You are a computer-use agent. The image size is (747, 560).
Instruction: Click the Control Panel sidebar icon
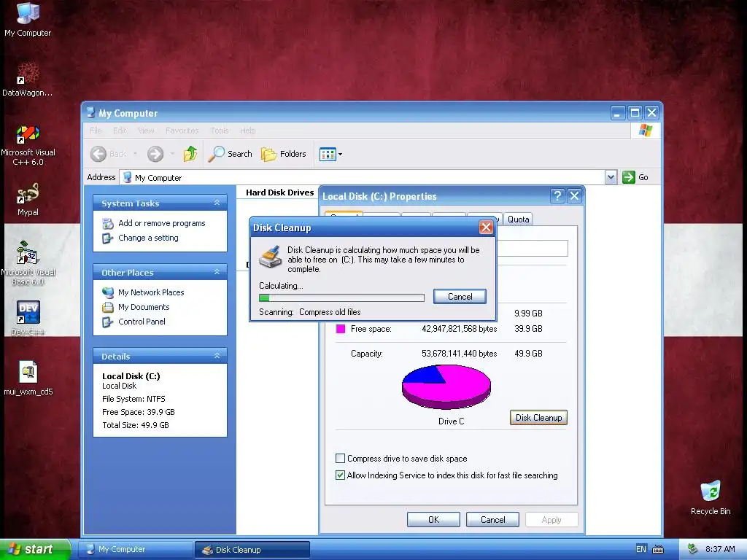click(x=108, y=322)
